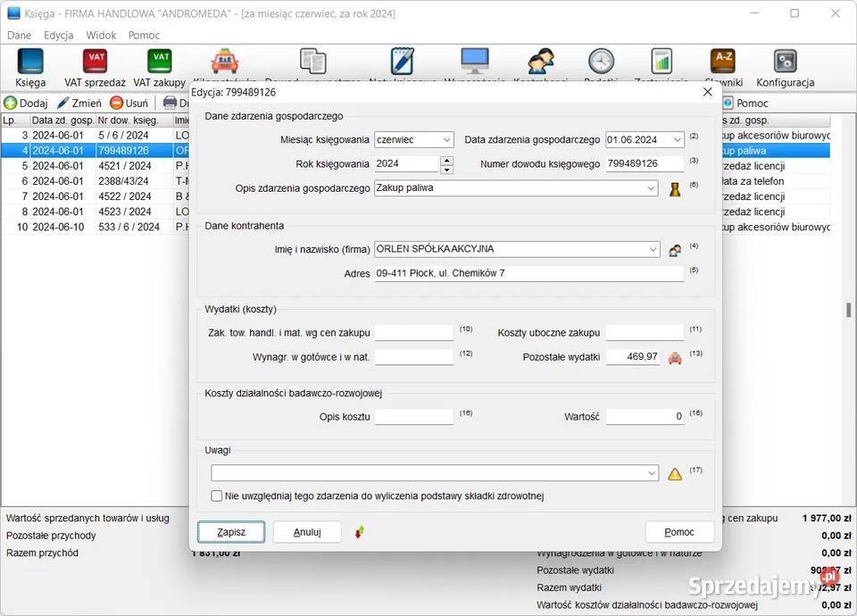Click the main window vertical scrollbar
The height and width of the screenshot is (616, 857).
point(849,310)
